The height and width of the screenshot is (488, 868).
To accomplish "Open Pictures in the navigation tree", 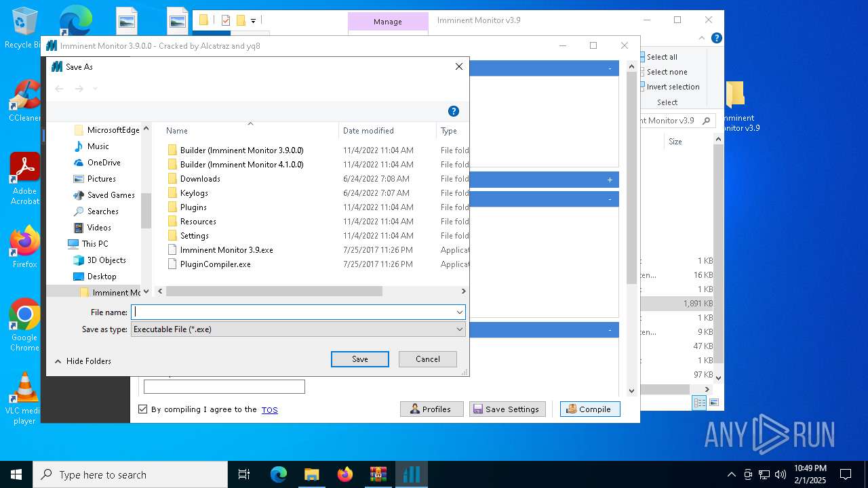I will [x=101, y=179].
